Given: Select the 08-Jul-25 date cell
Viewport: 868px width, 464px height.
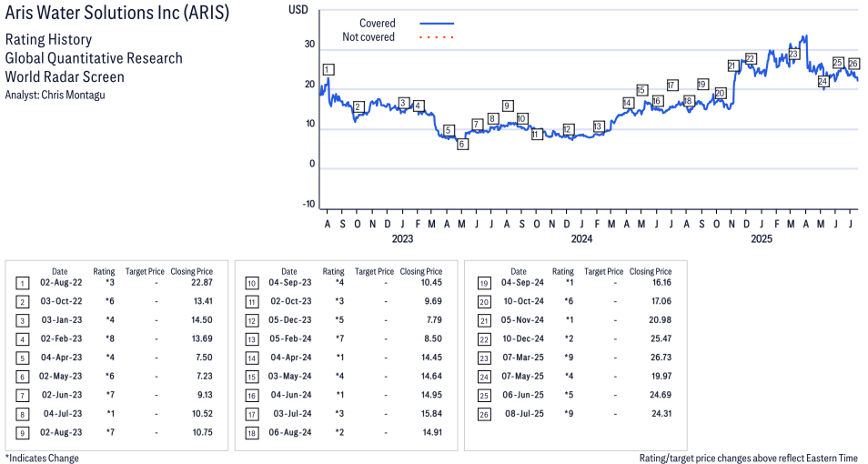Looking at the screenshot, I should point(524,414).
